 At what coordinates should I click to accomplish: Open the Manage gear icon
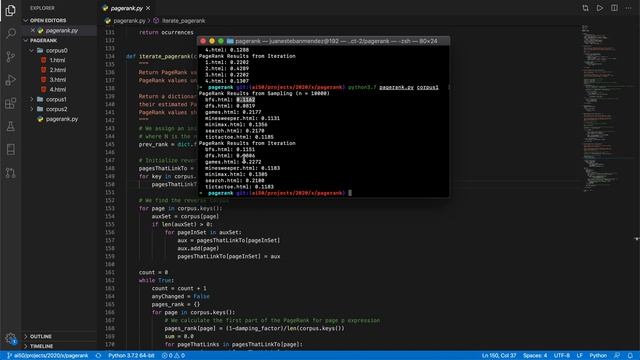point(11,338)
